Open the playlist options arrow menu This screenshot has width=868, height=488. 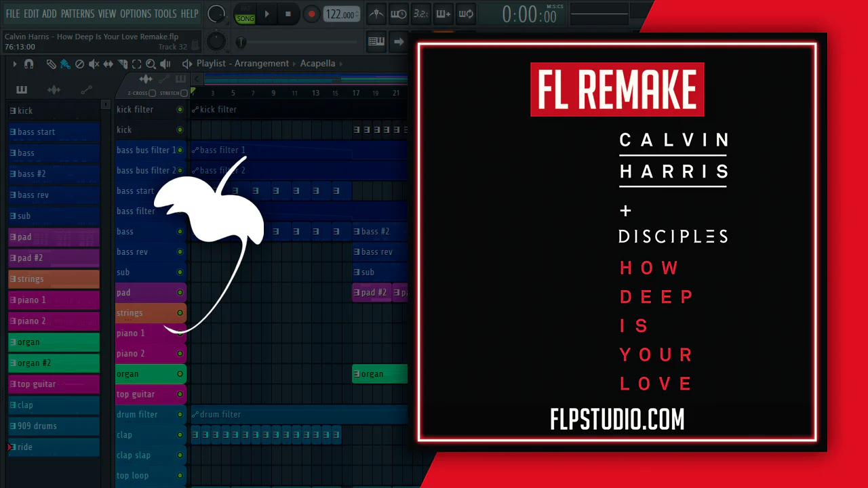(15, 64)
